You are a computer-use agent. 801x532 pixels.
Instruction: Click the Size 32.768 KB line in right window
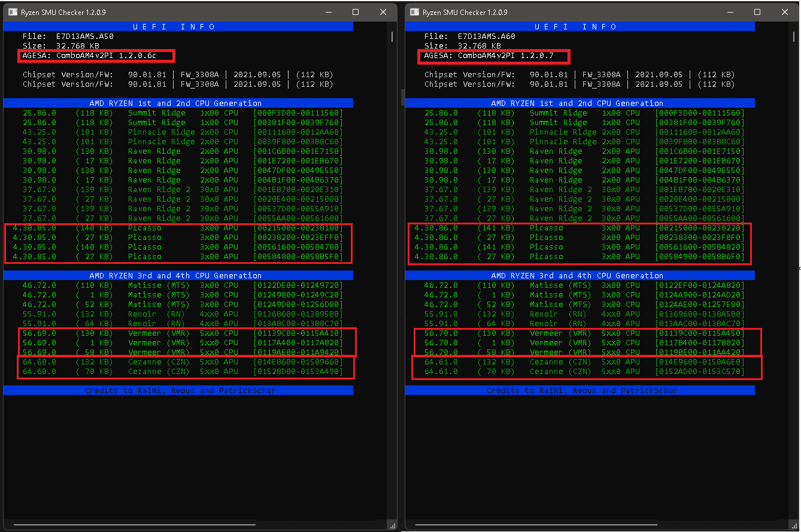[463, 46]
